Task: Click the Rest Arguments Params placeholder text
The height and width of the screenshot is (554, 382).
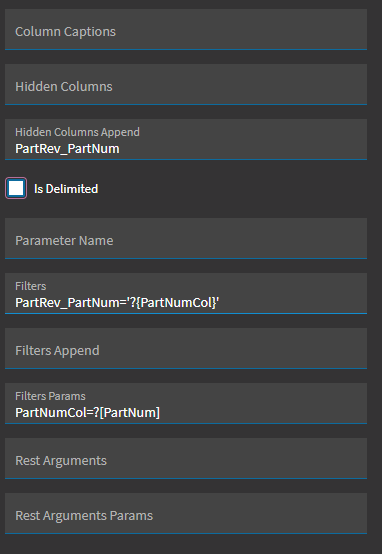Action: 84,515
